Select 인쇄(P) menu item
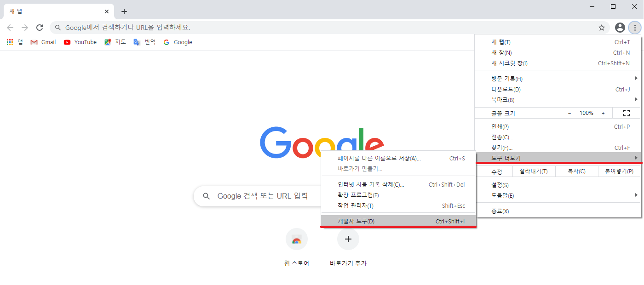The height and width of the screenshot is (285, 644). [x=558, y=127]
